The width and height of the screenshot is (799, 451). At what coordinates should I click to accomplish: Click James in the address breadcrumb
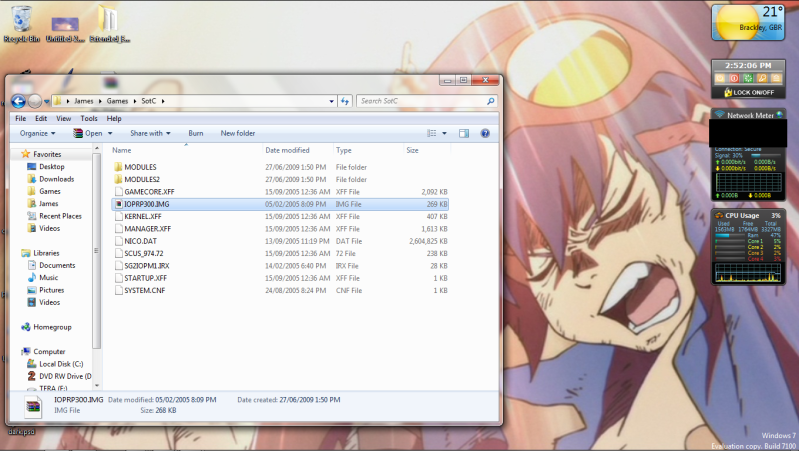pos(84,101)
